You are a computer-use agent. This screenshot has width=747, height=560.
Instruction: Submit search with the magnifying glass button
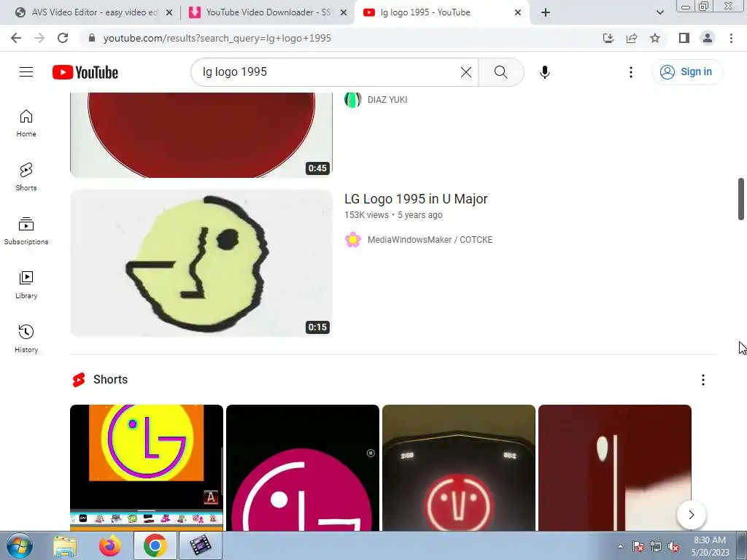(500, 72)
